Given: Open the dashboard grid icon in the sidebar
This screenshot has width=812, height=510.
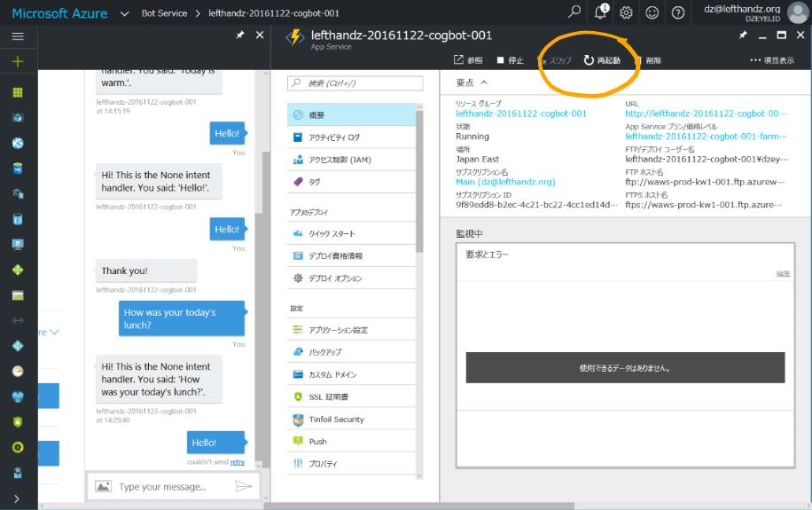Looking at the screenshot, I should point(18,92).
